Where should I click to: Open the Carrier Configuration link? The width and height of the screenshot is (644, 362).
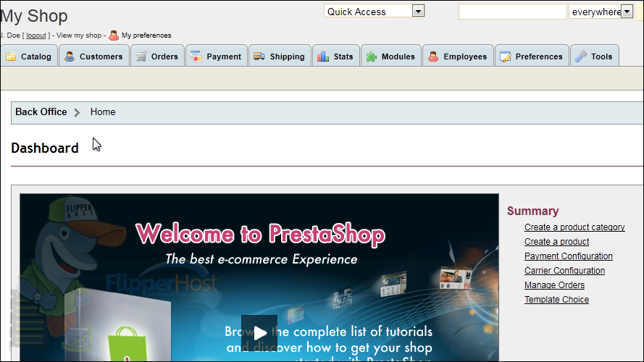565,271
